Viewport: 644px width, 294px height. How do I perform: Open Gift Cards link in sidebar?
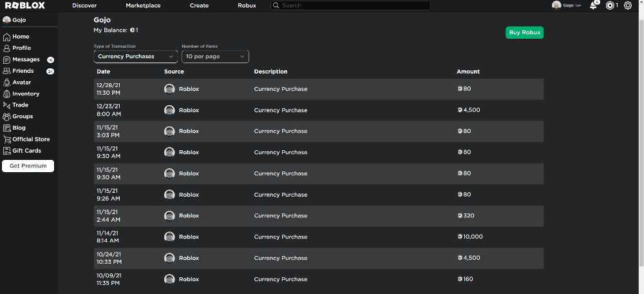[x=26, y=151]
